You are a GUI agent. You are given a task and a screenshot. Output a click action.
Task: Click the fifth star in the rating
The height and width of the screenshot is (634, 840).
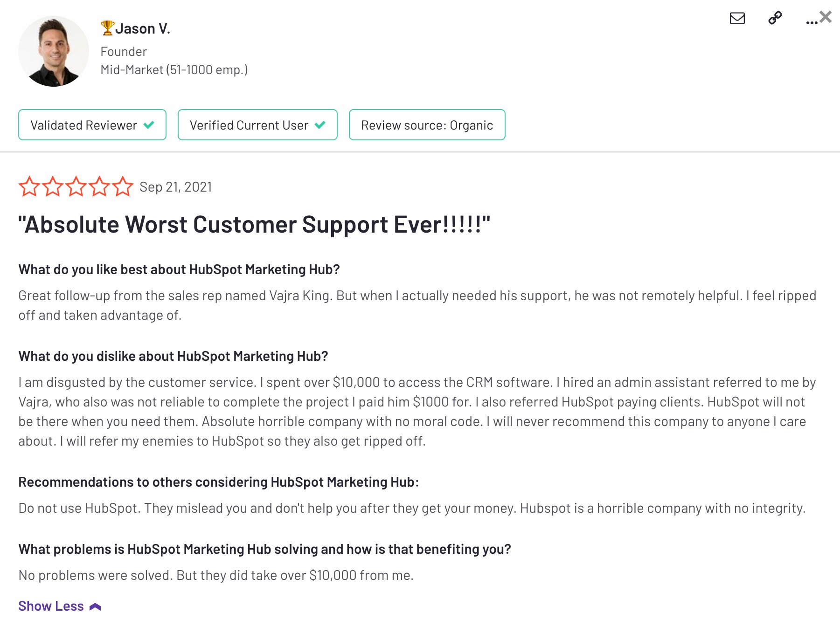122,186
